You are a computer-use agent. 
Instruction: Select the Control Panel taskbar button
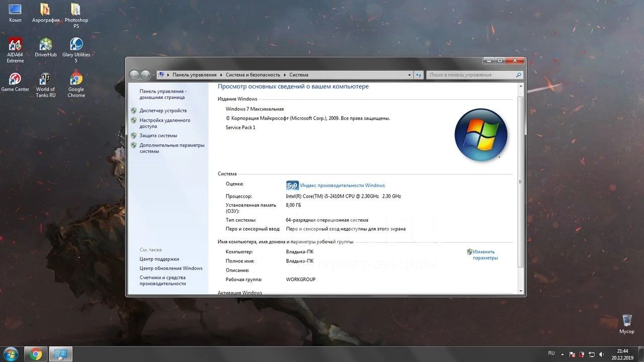[61, 354]
